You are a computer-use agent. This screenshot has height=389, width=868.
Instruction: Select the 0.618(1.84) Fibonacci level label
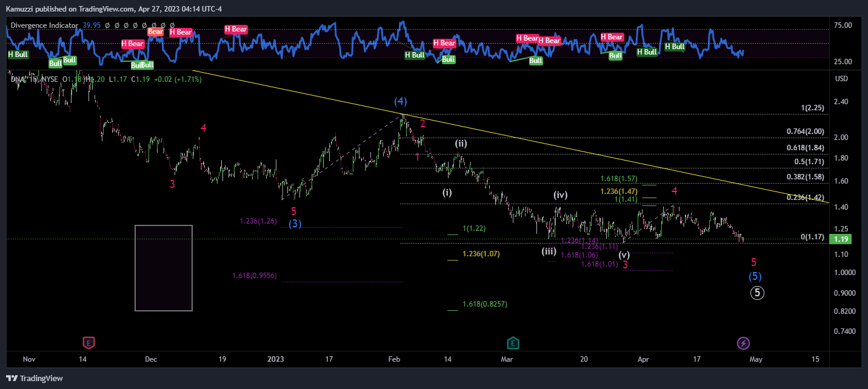click(x=805, y=148)
